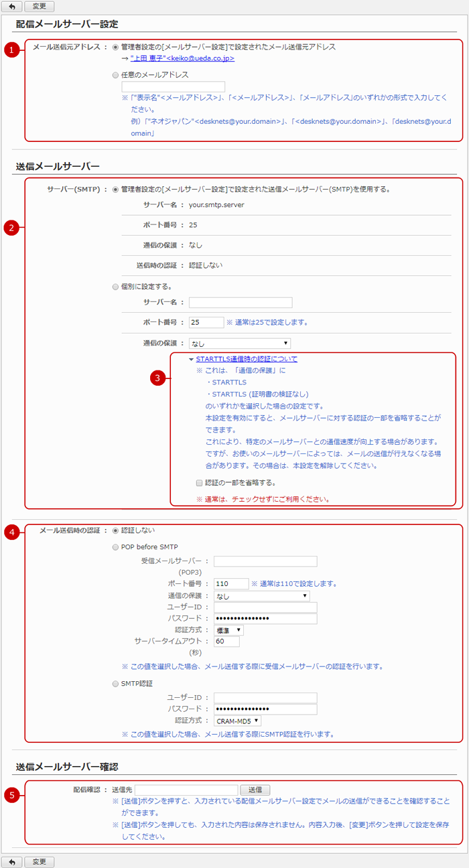The height and width of the screenshot is (868, 469).
Task: Open the CRAM-MD5 認証方式 dropdown
Action: (x=237, y=721)
